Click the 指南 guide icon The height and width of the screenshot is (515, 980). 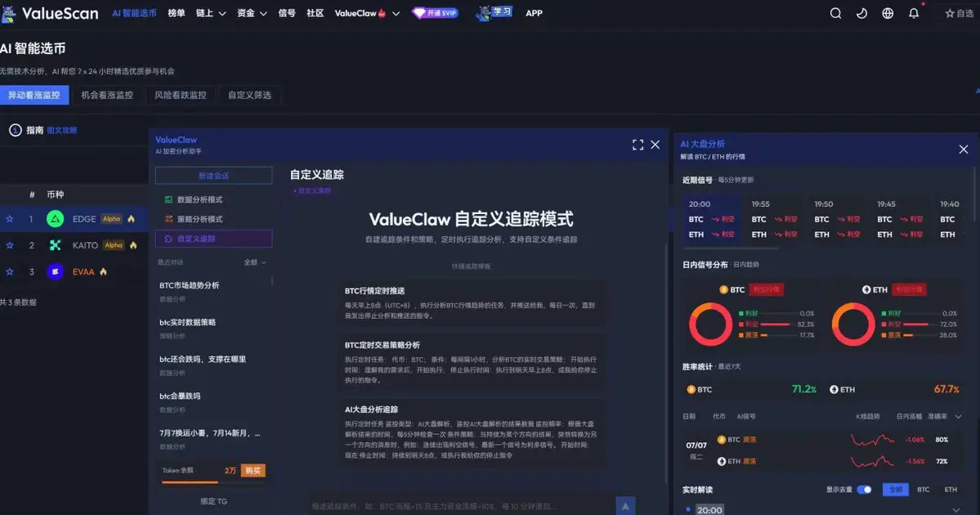[16, 130]
